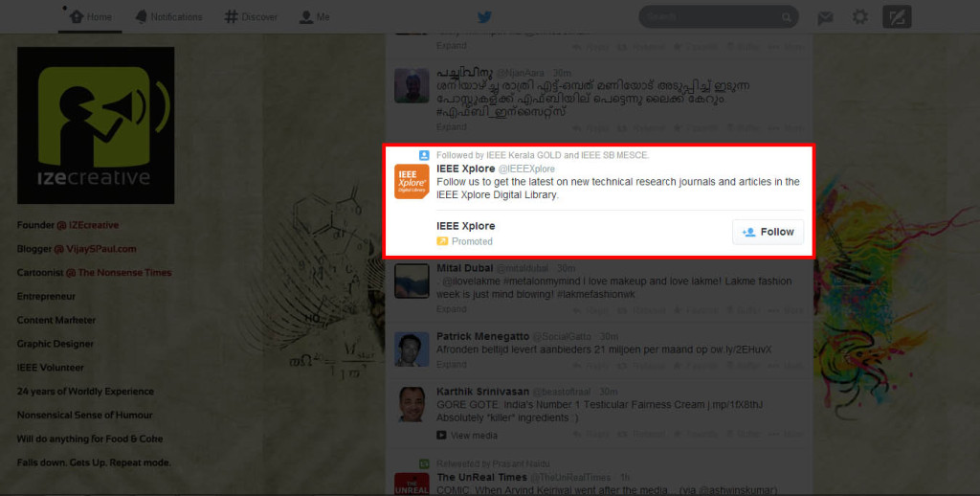
Task: Click the yellow Promoted arrow icon
Action: click(x=442, y=241)
